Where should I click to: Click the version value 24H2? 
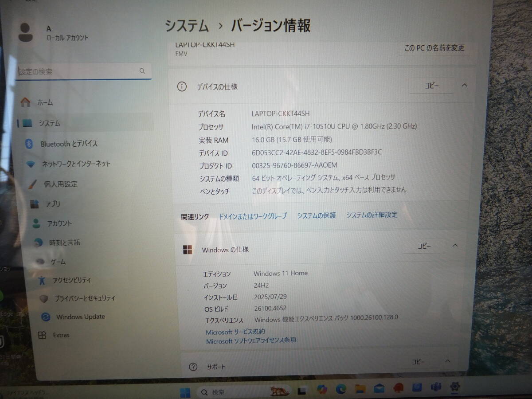pos(261,285)
